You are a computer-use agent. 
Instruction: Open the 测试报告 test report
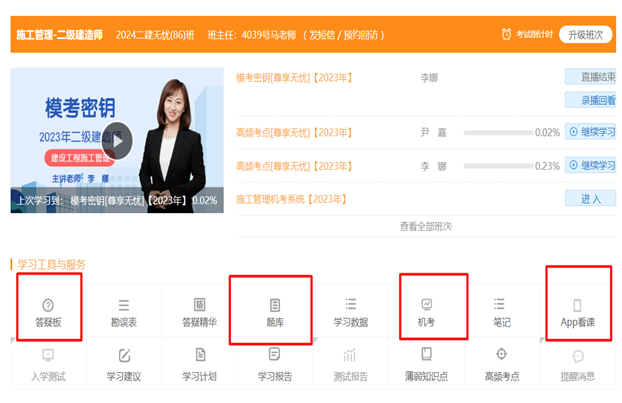coord(351,365)
